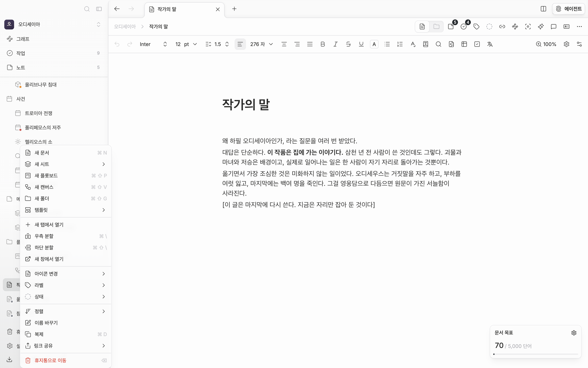Open 작업 in the sidebar
588x368 pixels.
[54, 53]
